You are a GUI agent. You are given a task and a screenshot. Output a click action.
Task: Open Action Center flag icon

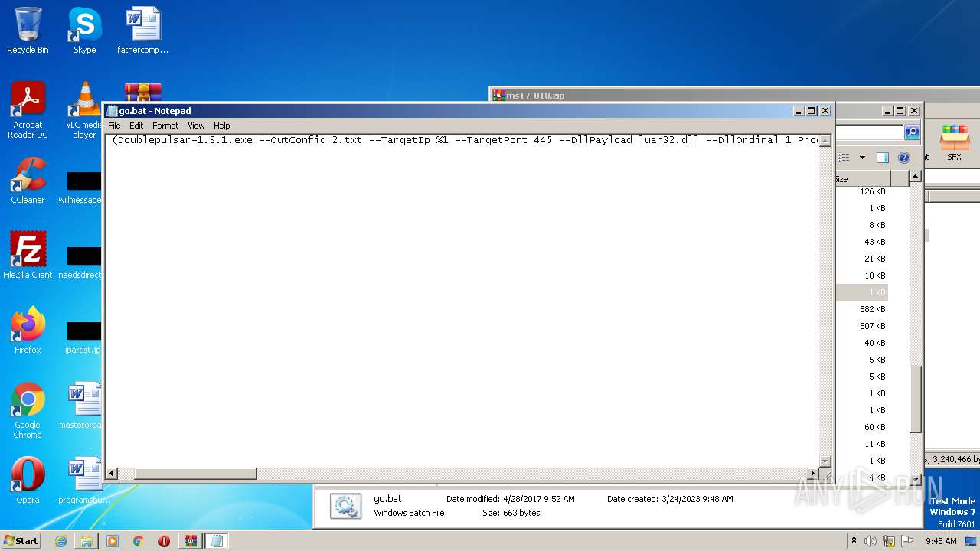pos(908,541)
